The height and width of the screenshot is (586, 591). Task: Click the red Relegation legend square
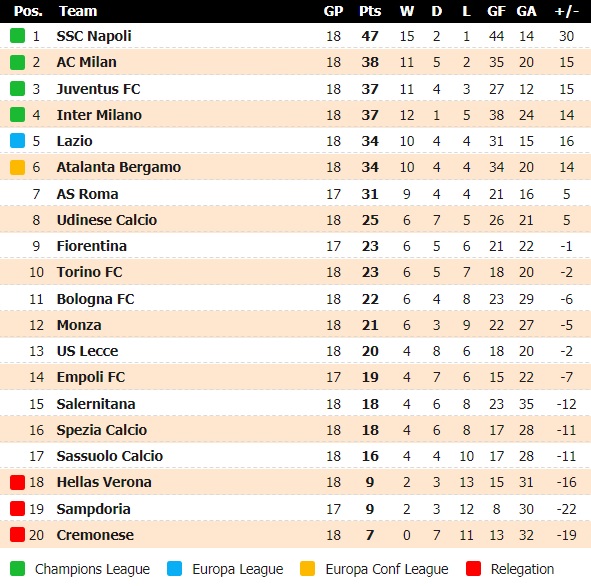coord(473,569)
